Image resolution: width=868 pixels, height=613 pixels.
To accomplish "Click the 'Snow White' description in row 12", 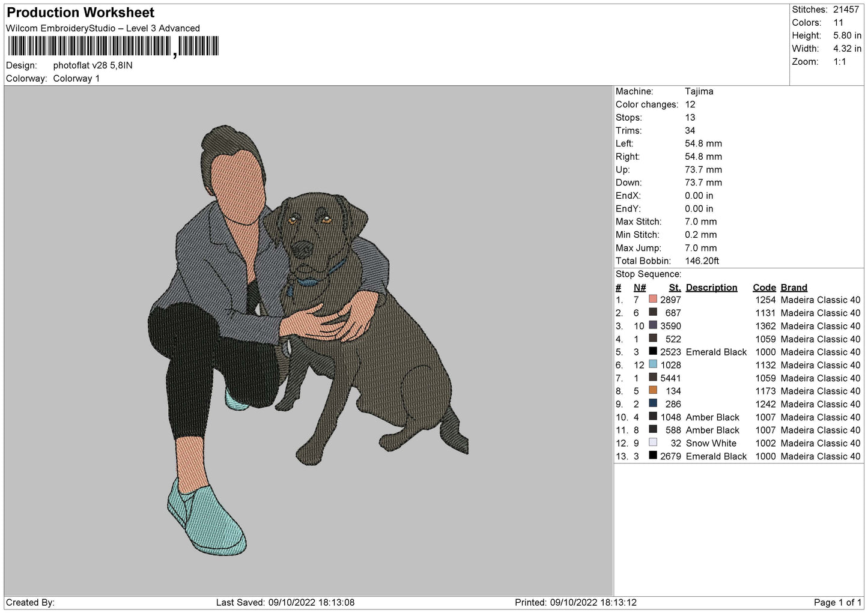I will (711, 444).
